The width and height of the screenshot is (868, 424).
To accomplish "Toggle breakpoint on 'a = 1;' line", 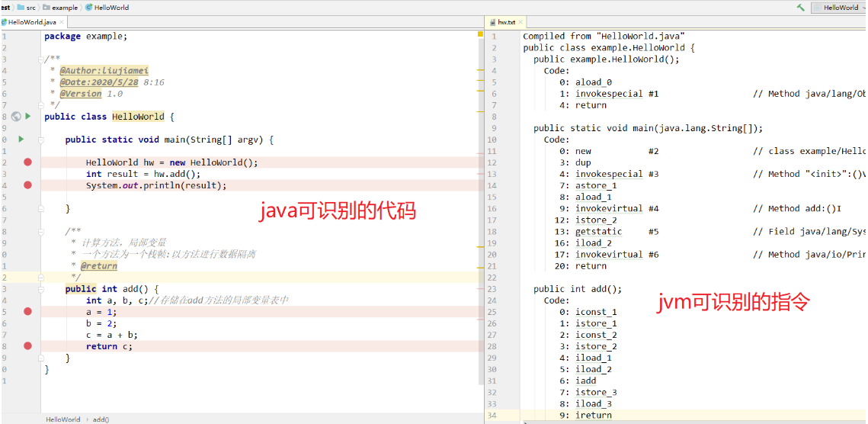I will [27, 311].
